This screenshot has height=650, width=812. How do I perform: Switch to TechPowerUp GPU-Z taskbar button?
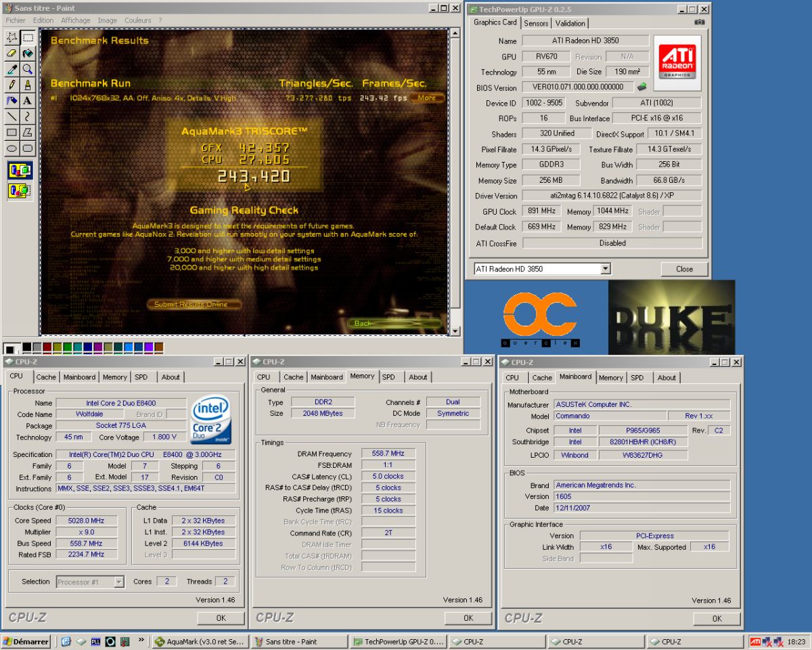399,641
